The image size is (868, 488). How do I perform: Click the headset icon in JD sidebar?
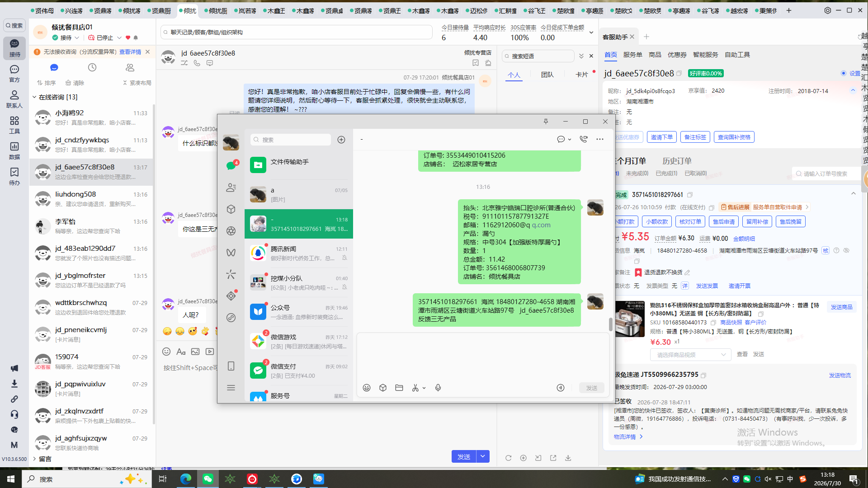14,414
